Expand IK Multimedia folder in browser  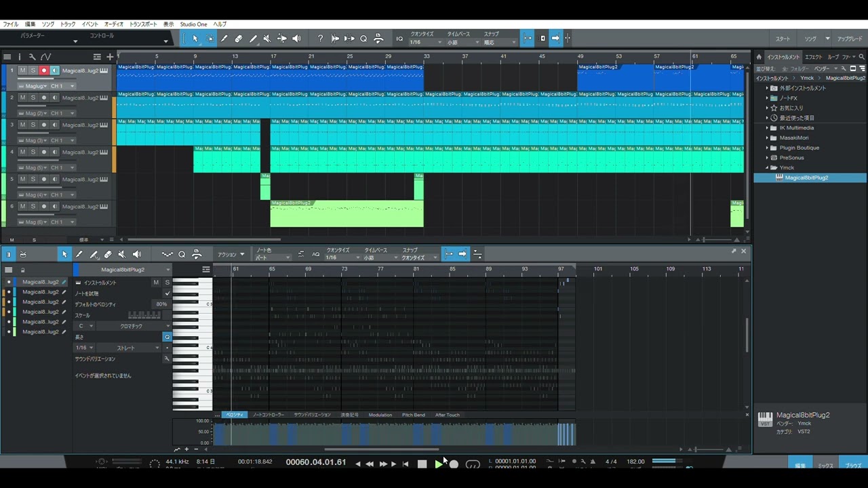click(x=767, y=127)
